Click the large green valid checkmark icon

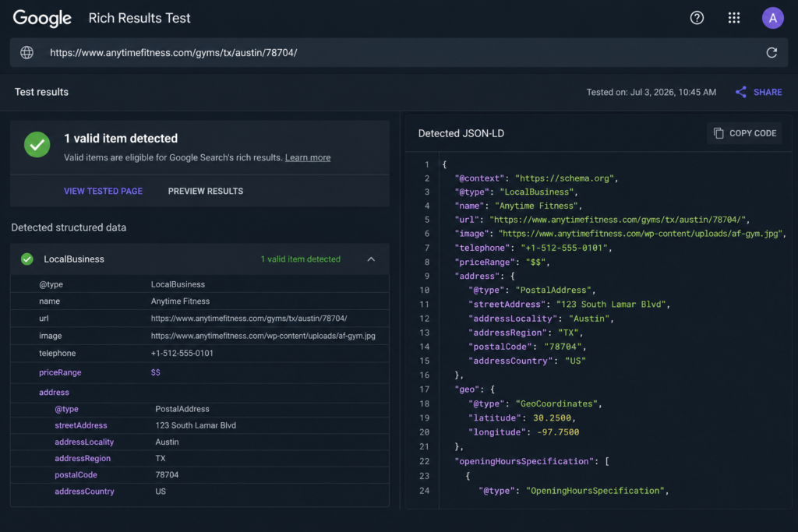37,144
